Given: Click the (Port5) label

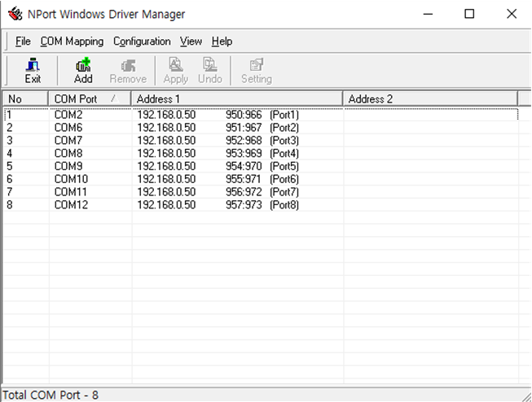Looking at the screenshot, I should (x=284, y=166).
